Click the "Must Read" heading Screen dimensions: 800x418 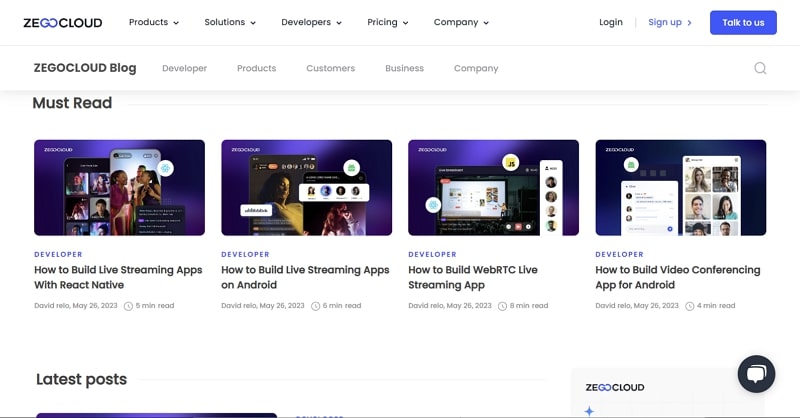click(72, 103)
